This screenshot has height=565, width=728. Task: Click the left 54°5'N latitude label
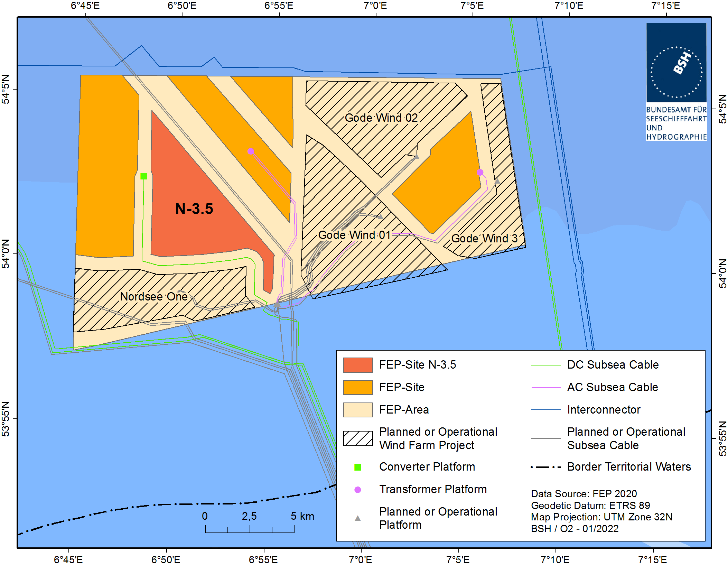coord(6,89)
